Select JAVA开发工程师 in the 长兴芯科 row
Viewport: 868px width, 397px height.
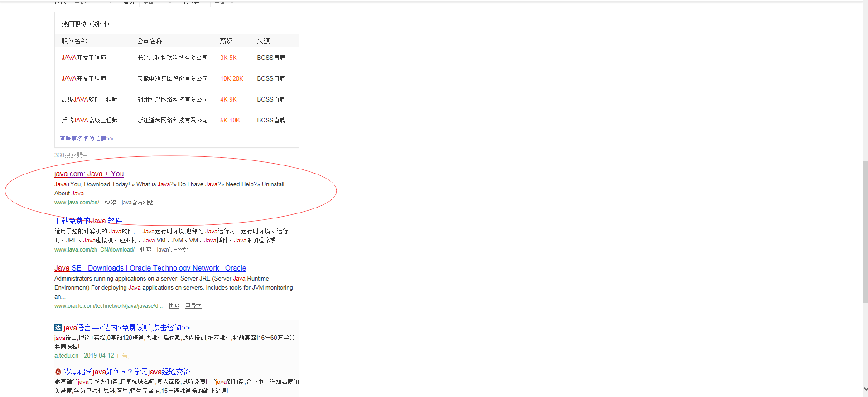[x=84, y=58]
